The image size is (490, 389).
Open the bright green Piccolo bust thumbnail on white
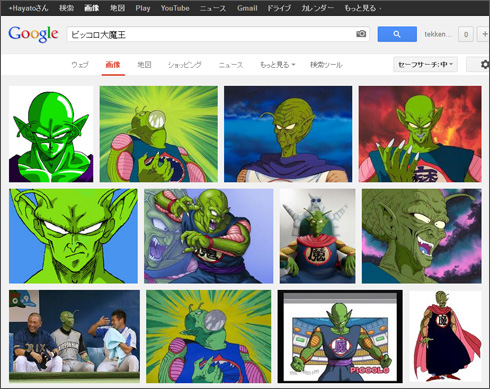[x=51, y=134]
